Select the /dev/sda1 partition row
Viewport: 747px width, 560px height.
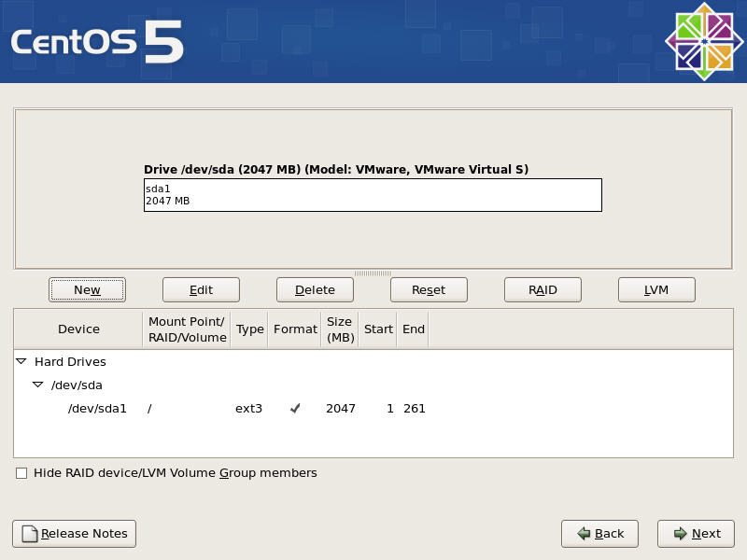pos(373,409)
